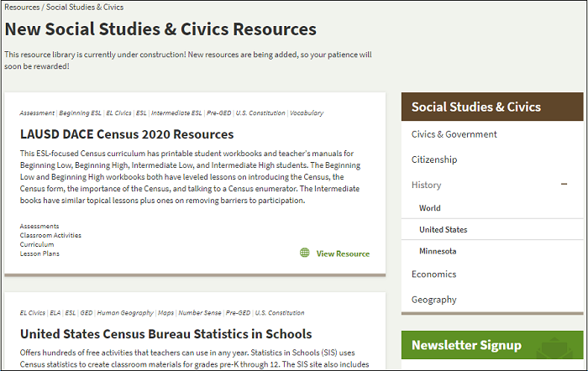The height and width of the screenshot is (371, 588).
Task: Click the Lesson Plans resource type
Action: tap(39, 253)
